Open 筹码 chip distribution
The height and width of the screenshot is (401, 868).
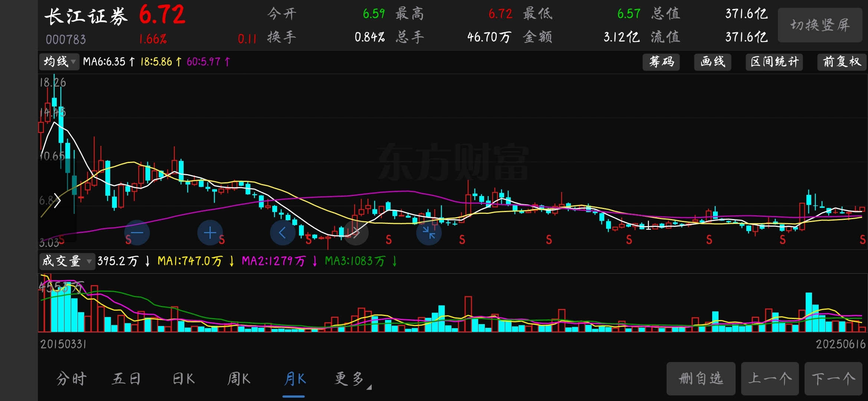(x=661, y=62)
